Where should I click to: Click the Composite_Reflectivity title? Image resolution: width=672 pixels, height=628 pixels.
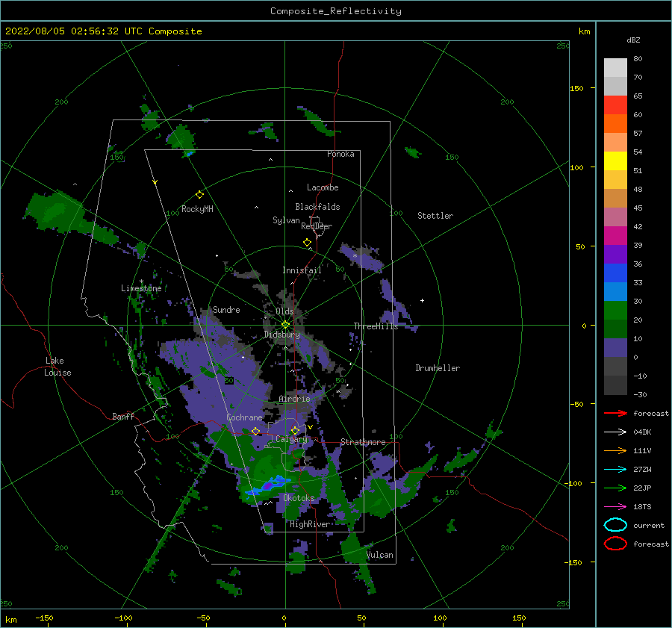[x=336, y=11]
